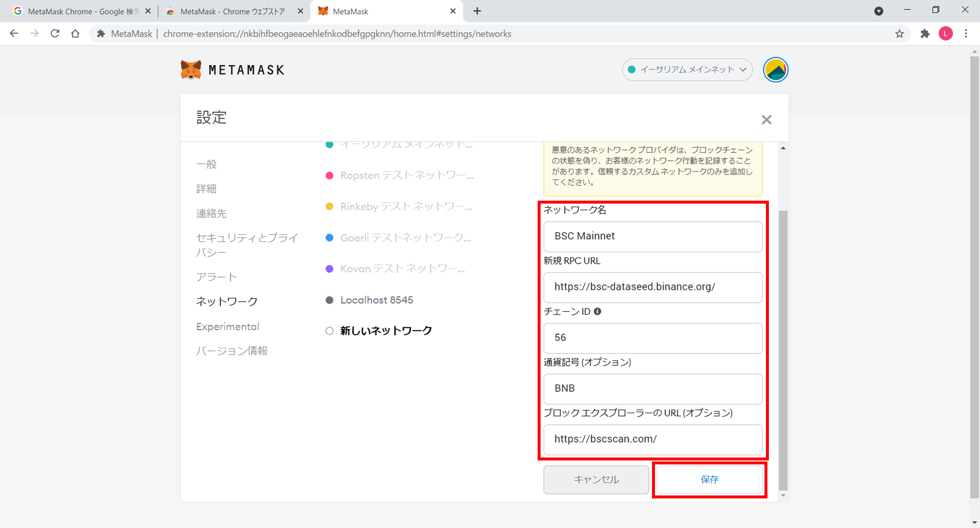Select Ropsten test network entry
Image resolution: width=980 pixels, height=528 pixels.
pos(399,176)
